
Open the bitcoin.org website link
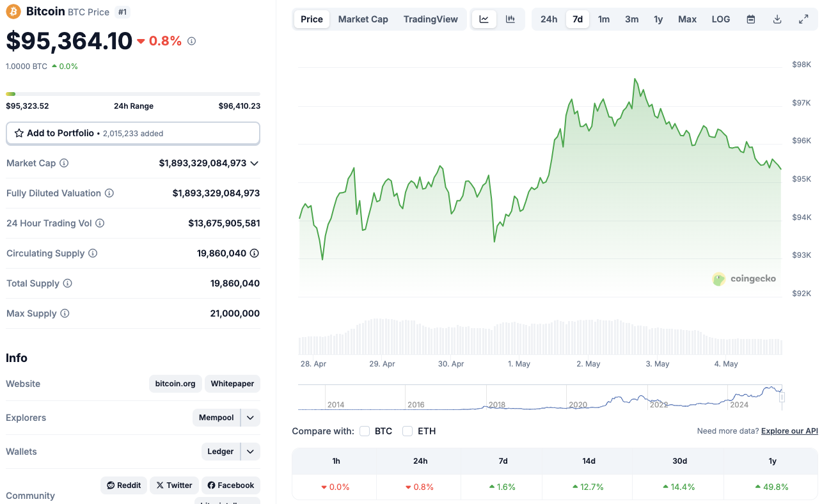coord(175,384)
